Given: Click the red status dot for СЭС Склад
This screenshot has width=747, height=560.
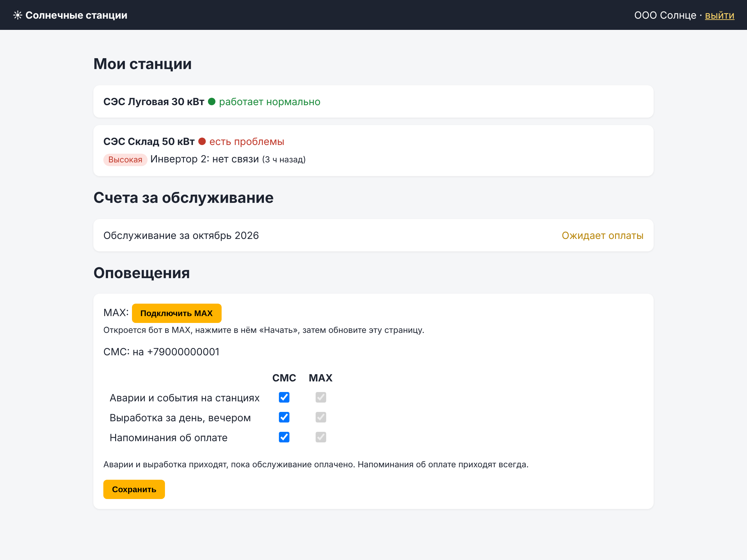Looking at the screenshot, I should 202,142.
